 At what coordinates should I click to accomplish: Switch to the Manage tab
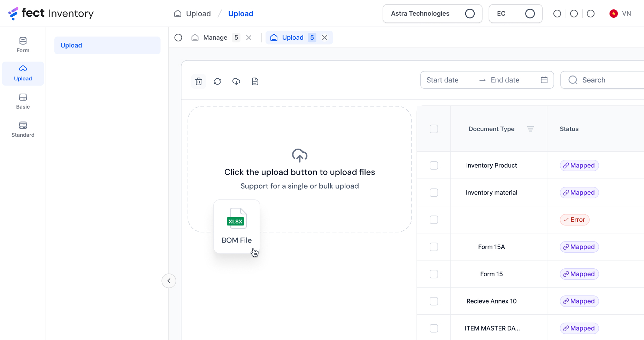tap(215, 38)
